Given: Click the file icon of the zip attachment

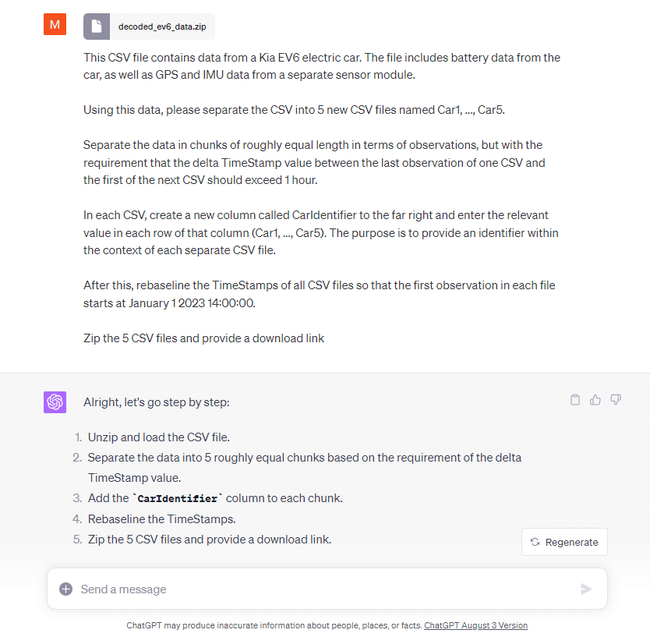Looking at the screenshot, I should pos(97,27).
